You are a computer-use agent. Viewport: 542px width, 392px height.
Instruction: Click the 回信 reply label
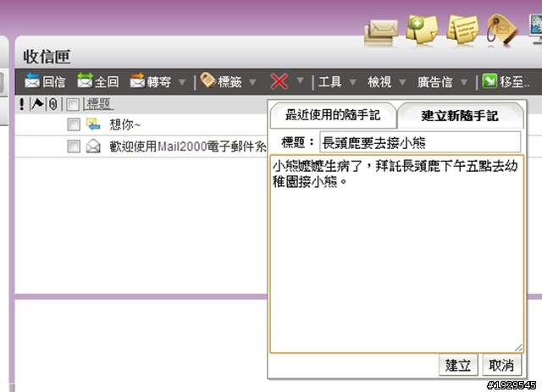(54, 82)
